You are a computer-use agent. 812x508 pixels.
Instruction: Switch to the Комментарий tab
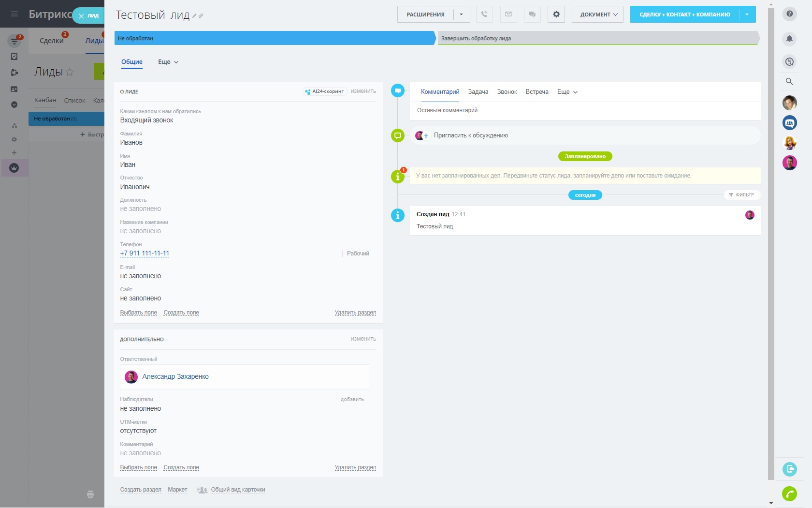(x=440, y=92)
